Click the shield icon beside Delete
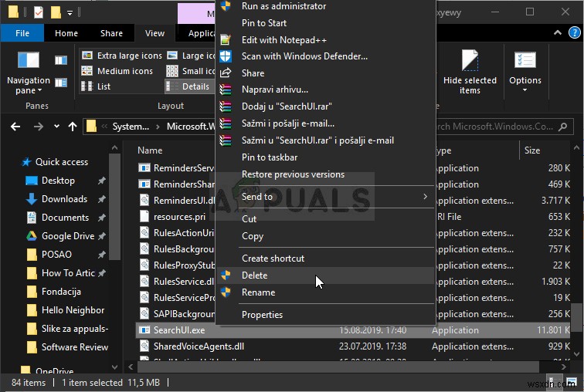The image size is (584, 392). tap(226, 275)
